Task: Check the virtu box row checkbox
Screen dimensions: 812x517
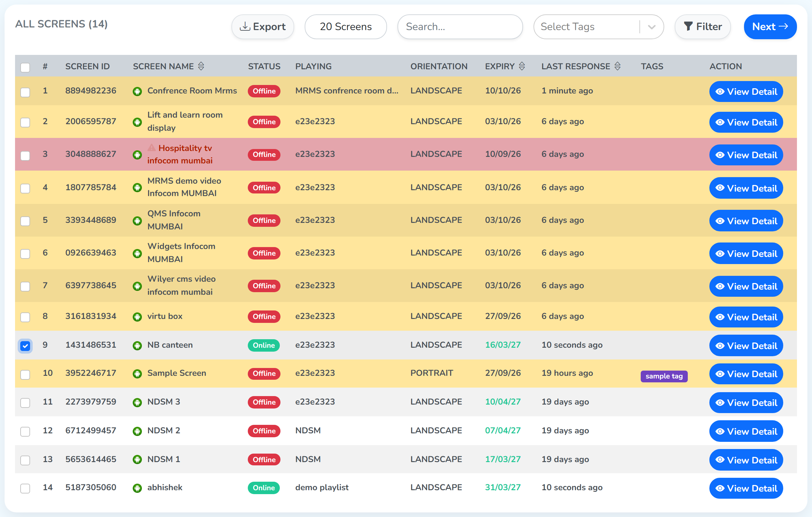Action: click(x=25, y=317)
